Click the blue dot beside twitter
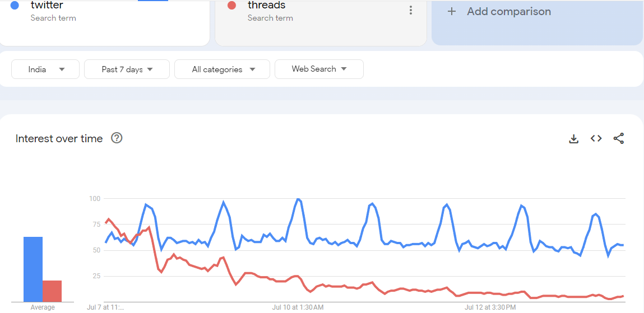 [15, 6]
